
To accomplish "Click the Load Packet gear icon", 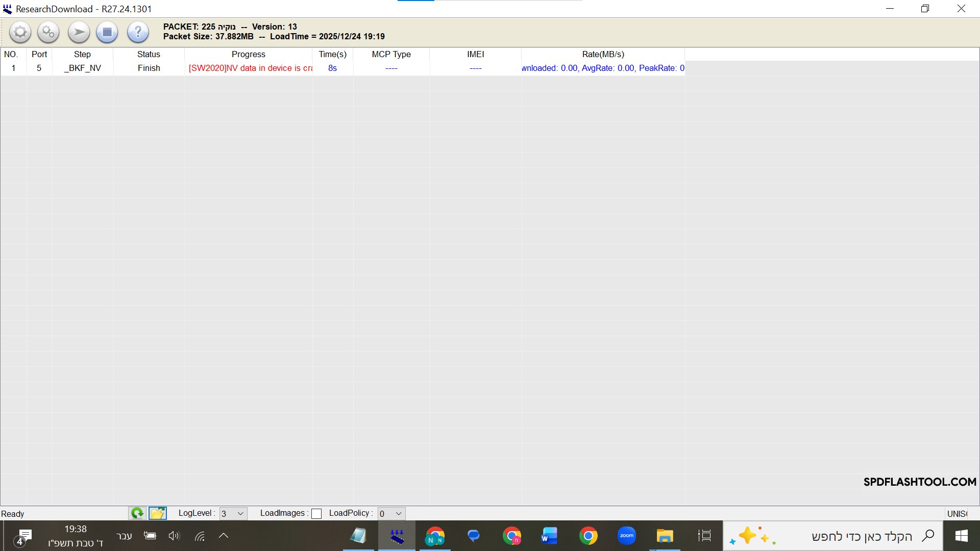I will pyautogui.click(x=20, y=33).
